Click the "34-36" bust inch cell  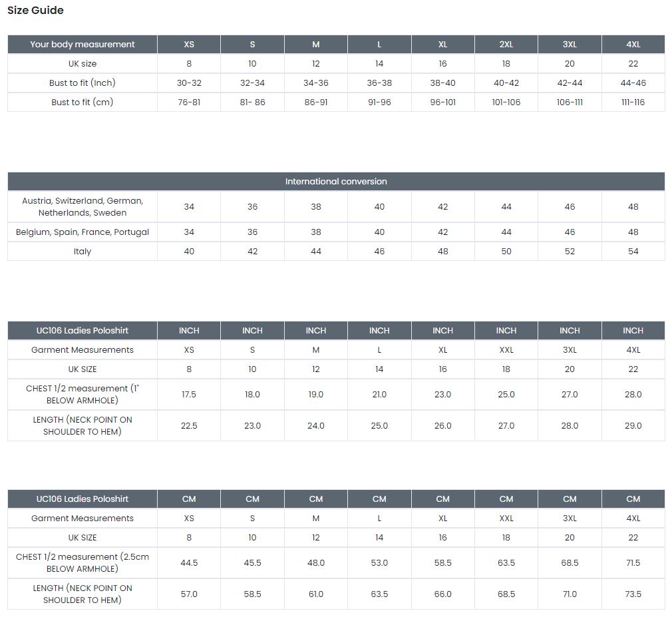pos(316,83)
